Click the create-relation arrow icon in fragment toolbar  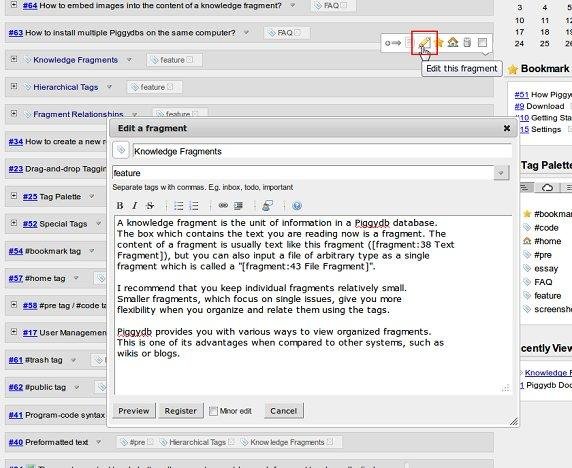[x=393, y=43]
